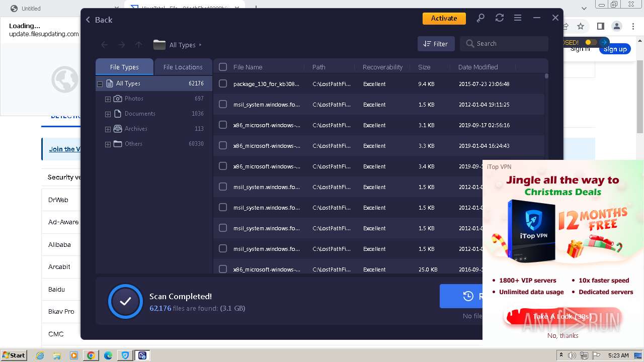The width and height of the screenshot is (644, 362).
Task: Show hidden tray icons arrow
Action: [561, 355]
